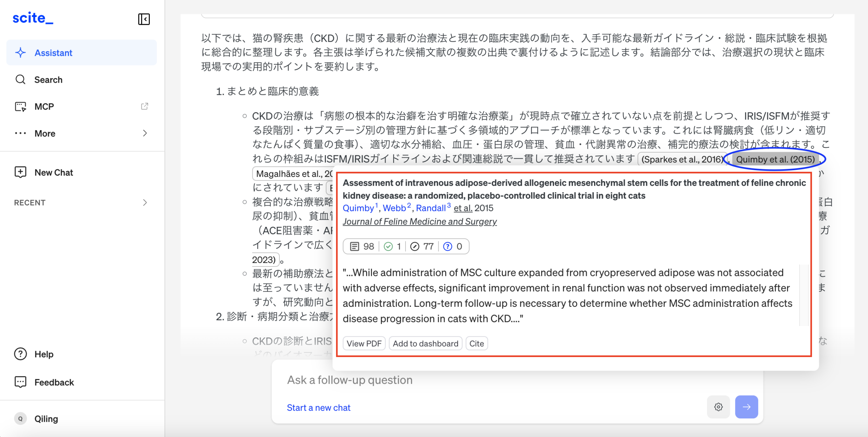Click the popup quote scrollbar
868x437 pixels.
click(804, 295)
